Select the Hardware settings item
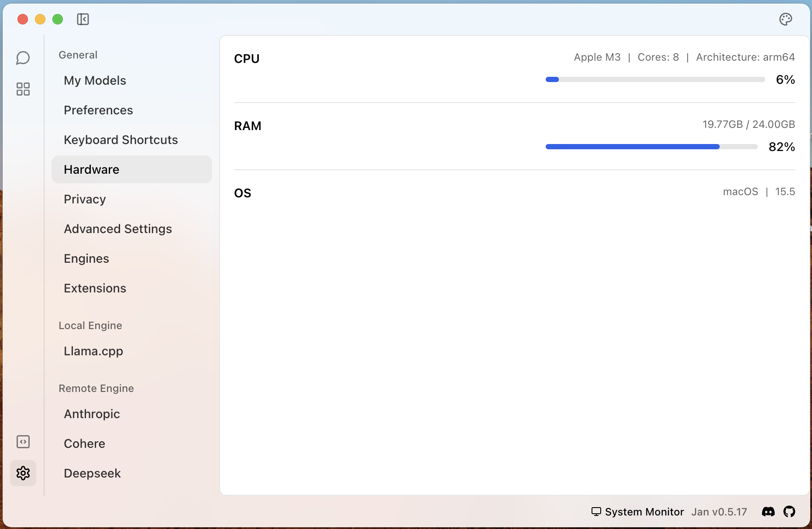 (x=131, y=169)
